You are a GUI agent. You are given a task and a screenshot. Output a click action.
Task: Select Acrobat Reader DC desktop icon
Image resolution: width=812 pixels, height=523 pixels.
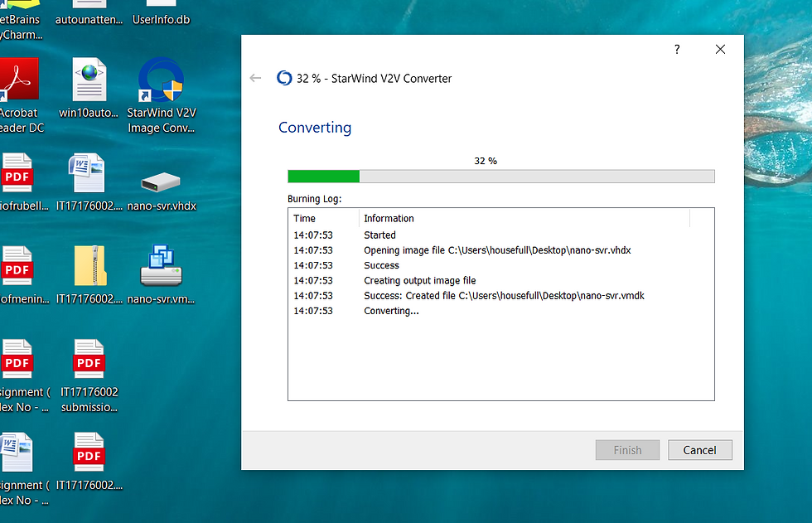pyautogui.click(x=19, y=95)
